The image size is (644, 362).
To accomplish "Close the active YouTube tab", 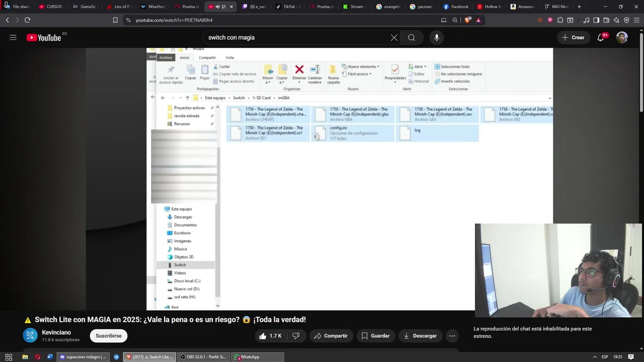I will pyautogui.click(x=231, y=7).
